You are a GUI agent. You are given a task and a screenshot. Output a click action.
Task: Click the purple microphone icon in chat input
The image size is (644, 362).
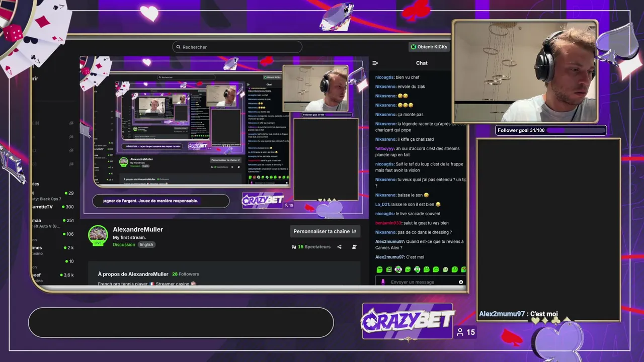[x=383, y=282]
